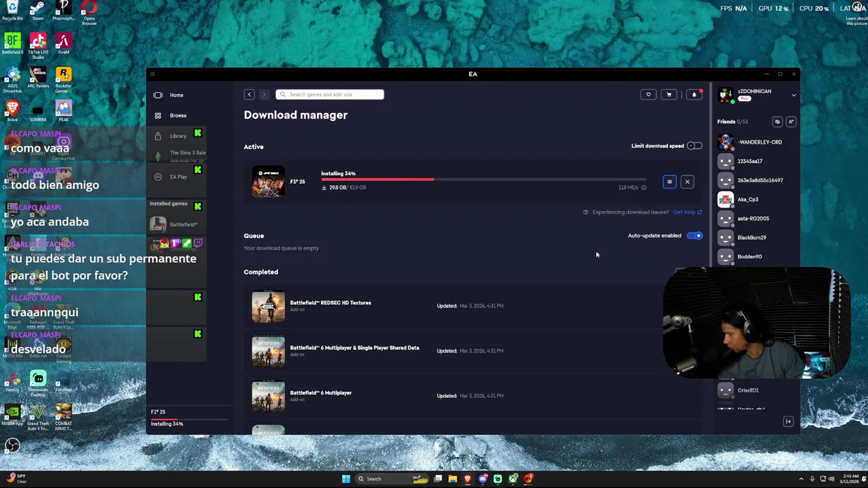Viewport: 868px width, 488px height.
Task: Show hidden tray icons chevron
Action: pyautogui.click(x=801, y=479)
